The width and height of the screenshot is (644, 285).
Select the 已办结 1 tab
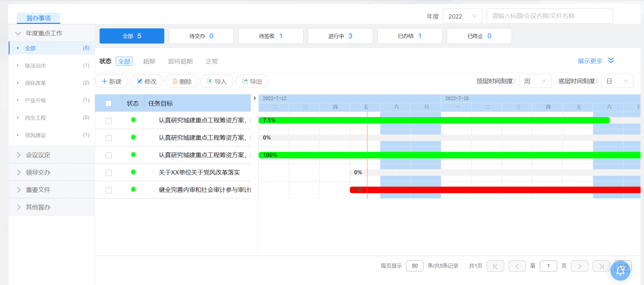(x=410, y=36)
